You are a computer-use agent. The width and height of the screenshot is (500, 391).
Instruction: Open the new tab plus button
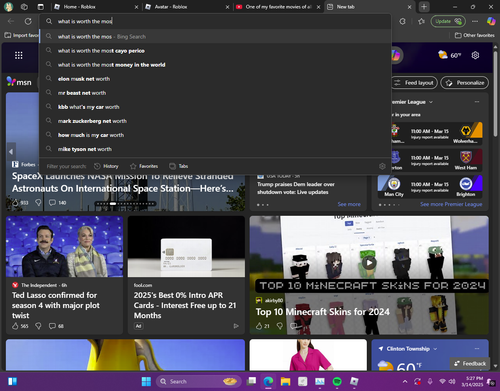point(424,7)
